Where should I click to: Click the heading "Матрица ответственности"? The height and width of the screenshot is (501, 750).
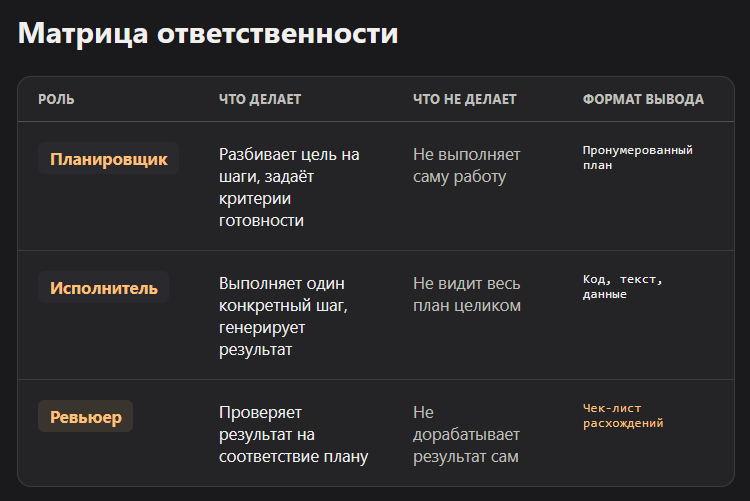click(208, 33)
